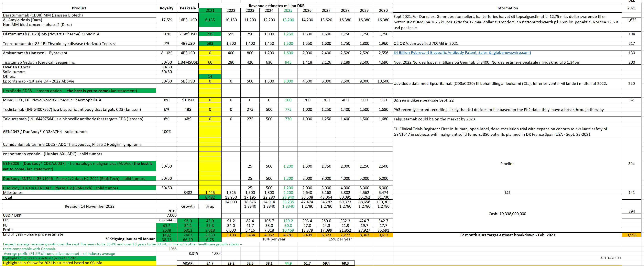The image size is (644, 266).
Task: Select the 113,305 value below the 2030 total
Action: 383,202
